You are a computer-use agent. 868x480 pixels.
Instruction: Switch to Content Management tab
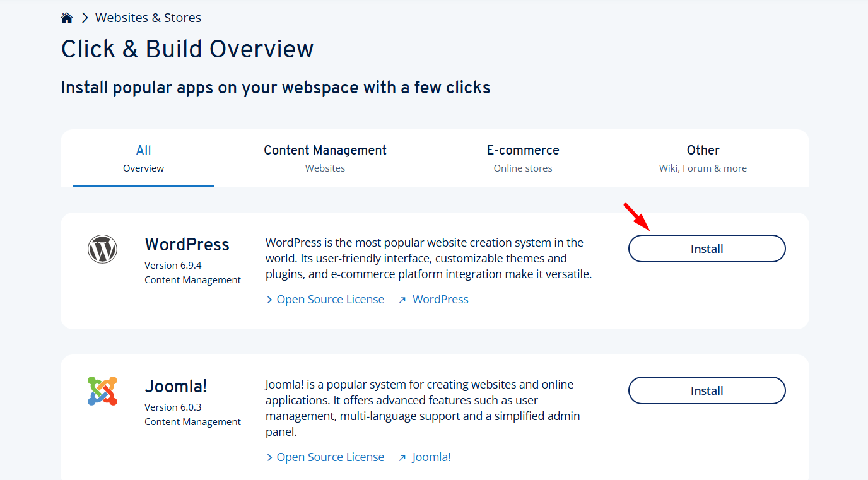[325, 158]
